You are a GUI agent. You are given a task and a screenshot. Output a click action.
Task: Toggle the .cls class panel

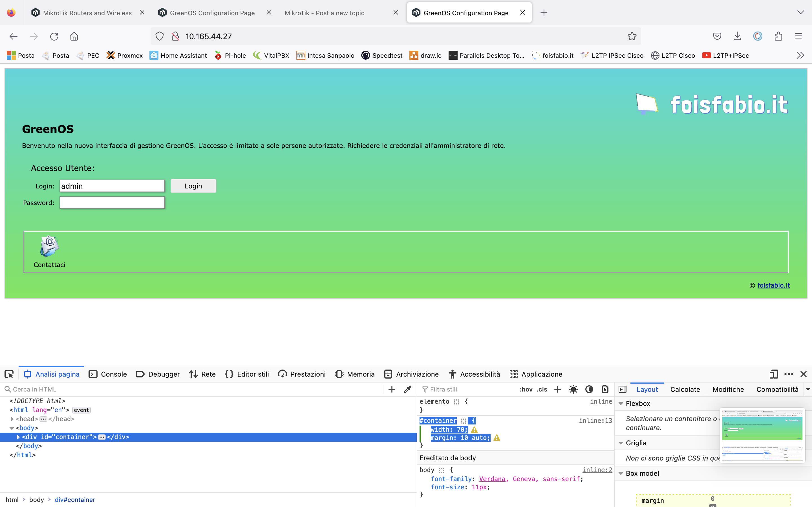click(542, 389)
